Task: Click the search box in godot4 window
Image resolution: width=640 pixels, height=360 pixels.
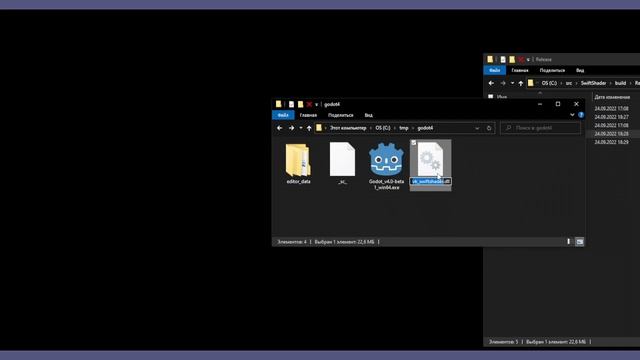Action: (540, 128)
